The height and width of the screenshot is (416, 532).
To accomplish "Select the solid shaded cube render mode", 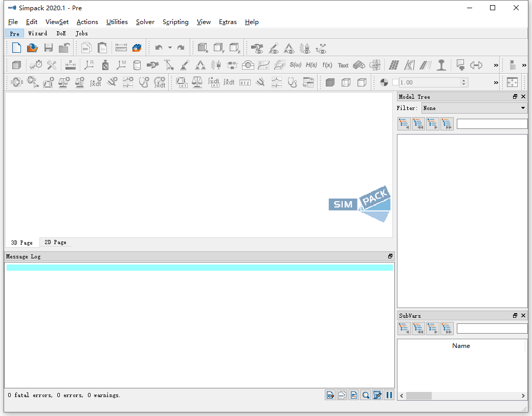I will pos(330,82).
